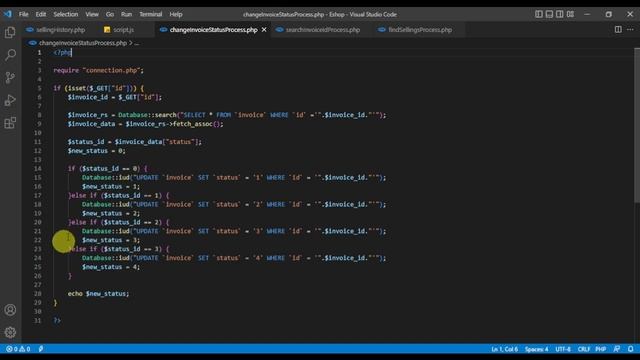Click the require "connection.php" line
This screenshot has width=640, height=360.
[x=98, y=70]
